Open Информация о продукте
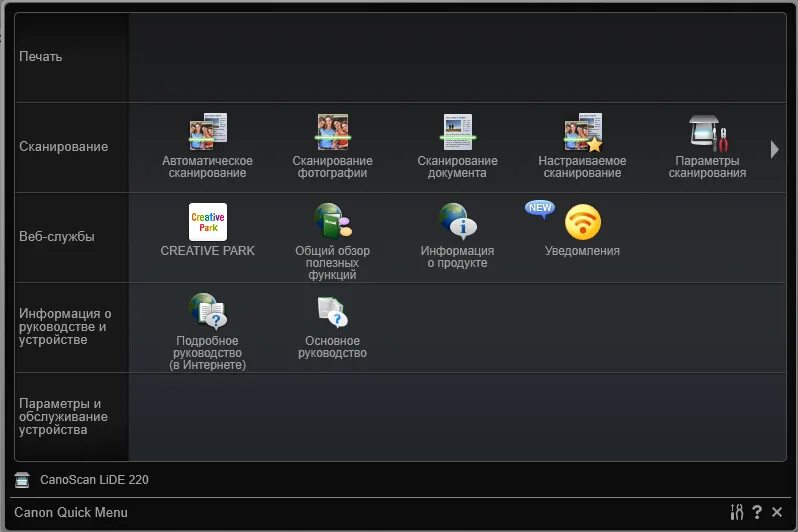798x532 pixels. tap(457, 235)
